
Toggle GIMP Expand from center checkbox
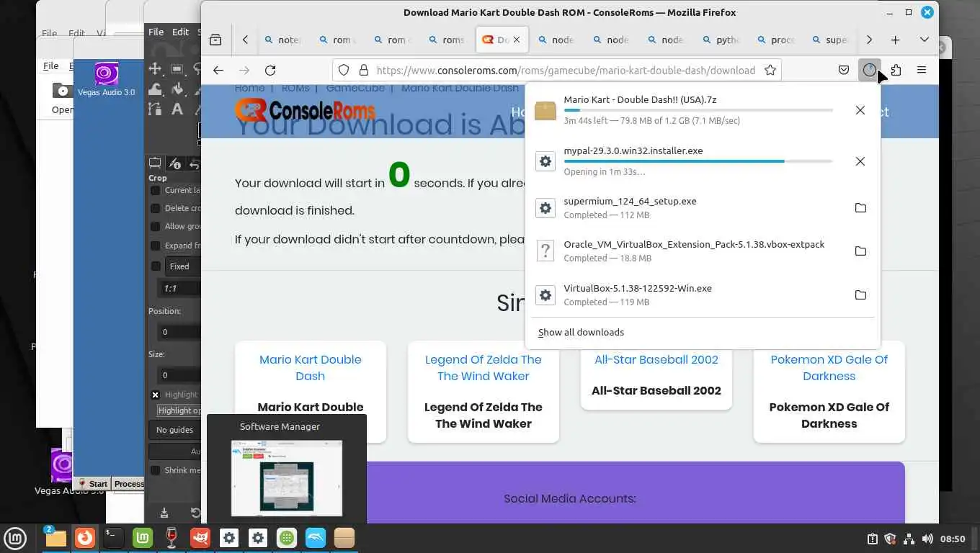tap(155, 246)
